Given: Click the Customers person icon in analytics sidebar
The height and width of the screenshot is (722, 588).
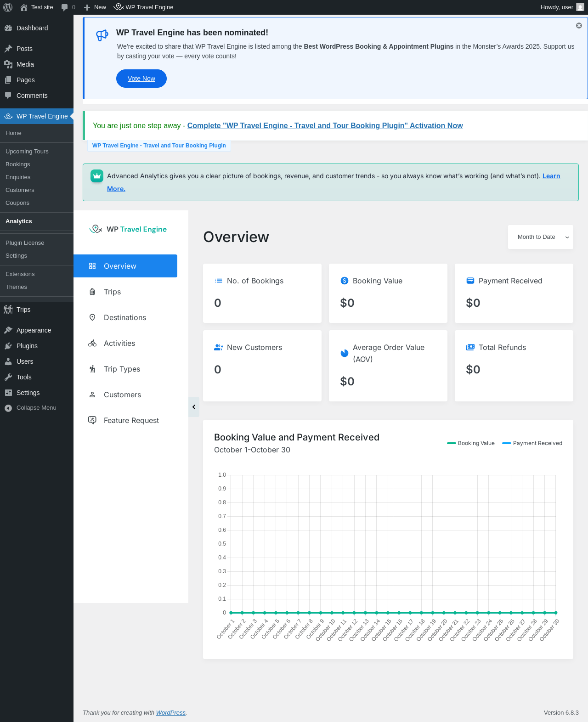Looking at the screenshot, I should [x=92, y=395].
